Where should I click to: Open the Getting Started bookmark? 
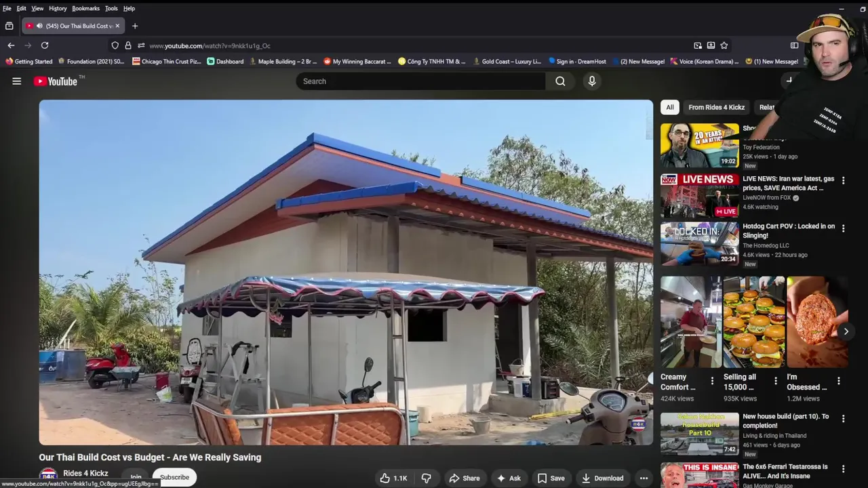(28, 61)
